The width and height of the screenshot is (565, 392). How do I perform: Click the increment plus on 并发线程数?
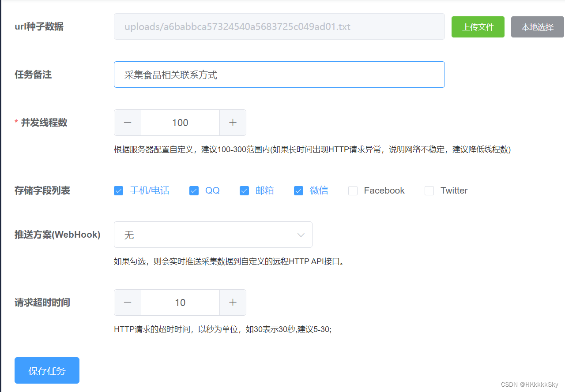[233, 123]
